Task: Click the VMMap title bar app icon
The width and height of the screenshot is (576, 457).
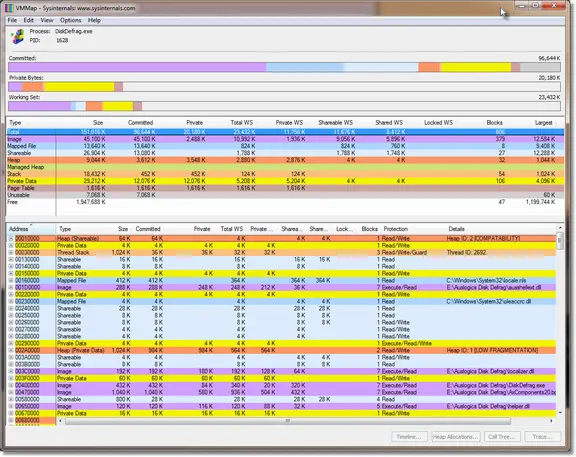Action: 9,8
